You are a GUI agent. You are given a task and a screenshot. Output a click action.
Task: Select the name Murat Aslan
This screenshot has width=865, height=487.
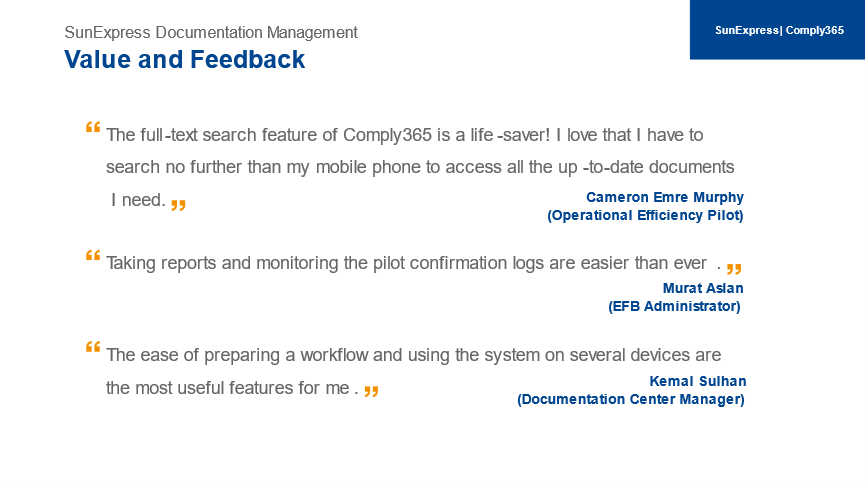coord(703,288)
